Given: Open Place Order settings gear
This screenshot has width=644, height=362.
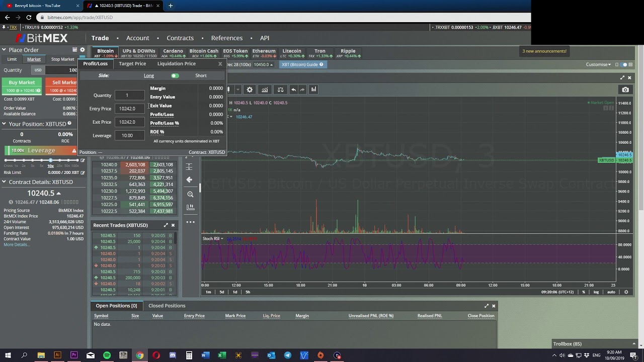Looking at the screenshot, I should 83,50.
